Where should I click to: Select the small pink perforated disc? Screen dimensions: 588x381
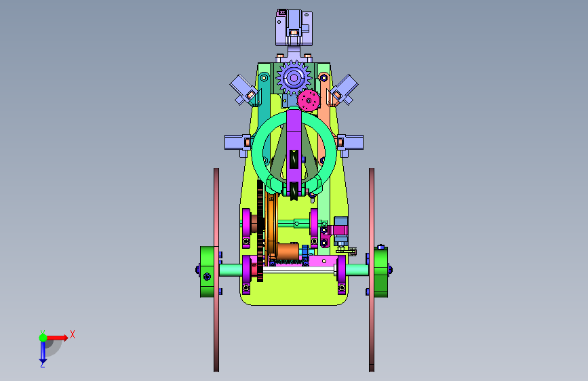(309, 100)
